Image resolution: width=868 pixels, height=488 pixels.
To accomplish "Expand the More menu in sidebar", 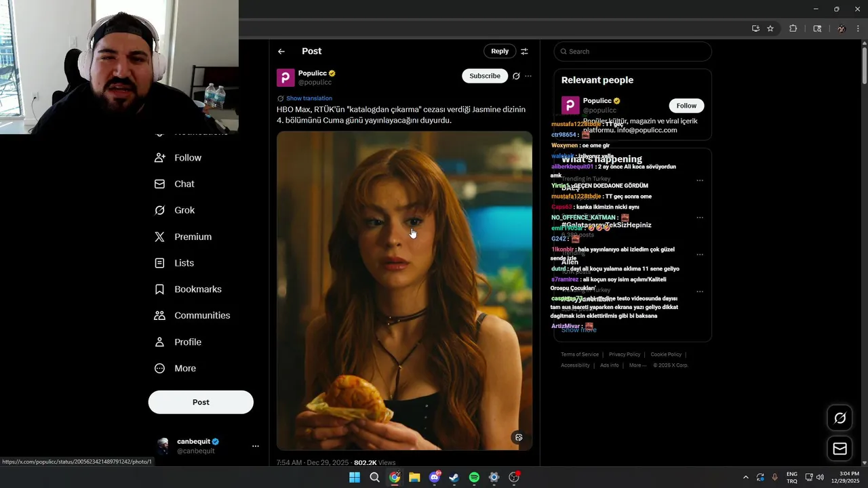I will tap(176, 369).
